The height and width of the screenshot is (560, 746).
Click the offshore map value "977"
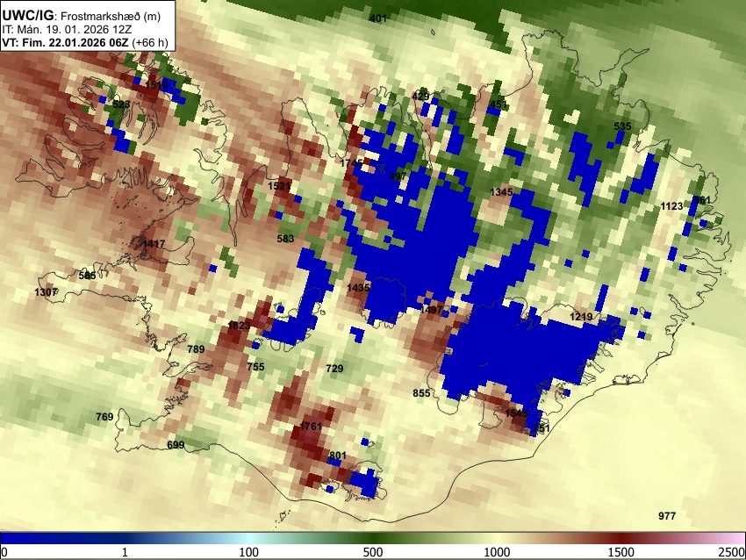667,516
